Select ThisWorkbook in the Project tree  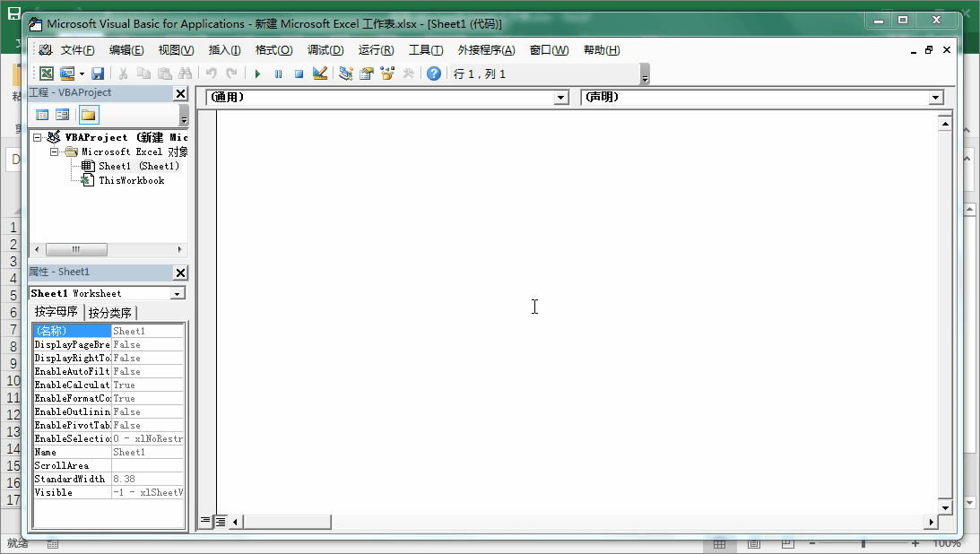click(x=133, y=179)
